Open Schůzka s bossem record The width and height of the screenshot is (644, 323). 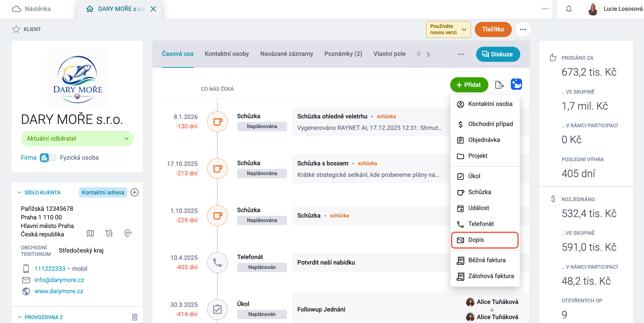point(323,163)
